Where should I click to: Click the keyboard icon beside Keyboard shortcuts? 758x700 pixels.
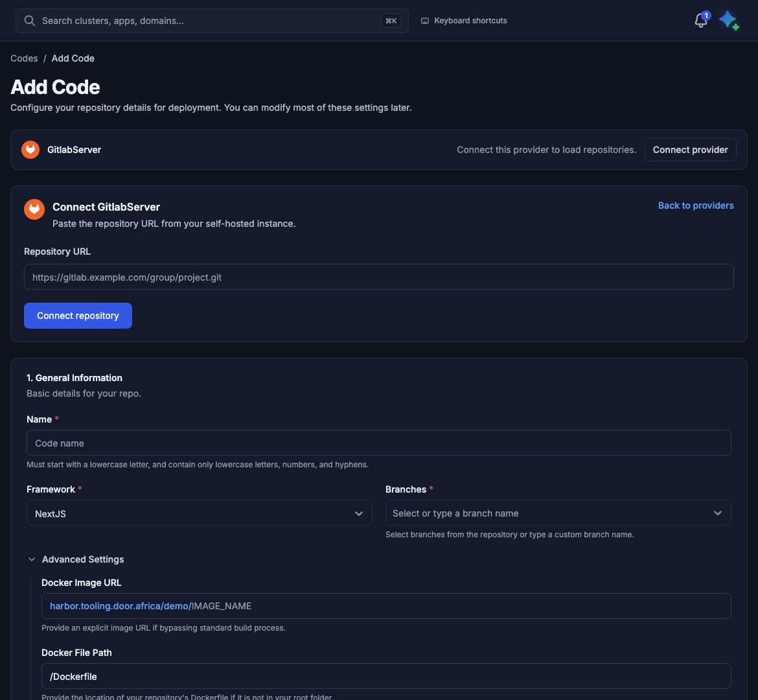(x=425, y=21)
